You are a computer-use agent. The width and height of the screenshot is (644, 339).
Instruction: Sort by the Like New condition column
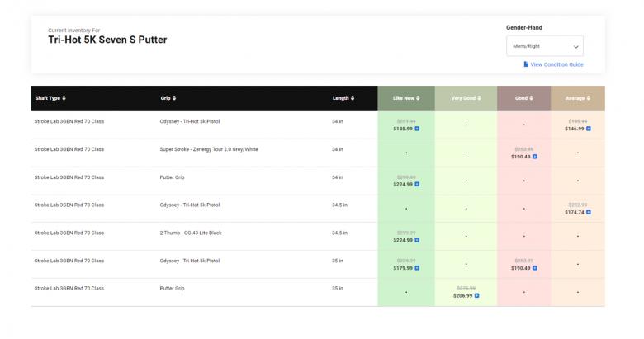(406, 98)
